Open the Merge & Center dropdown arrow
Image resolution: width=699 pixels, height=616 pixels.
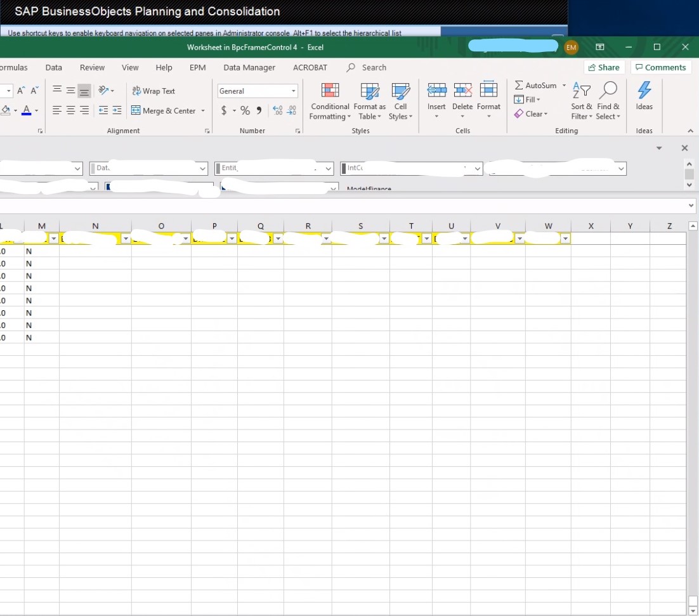203,110
